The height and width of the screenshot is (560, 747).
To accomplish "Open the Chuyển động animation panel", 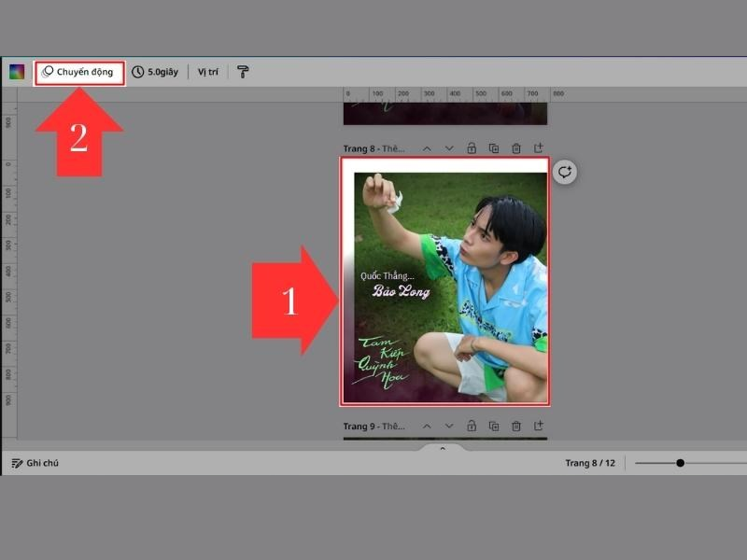I will [78, 71].
